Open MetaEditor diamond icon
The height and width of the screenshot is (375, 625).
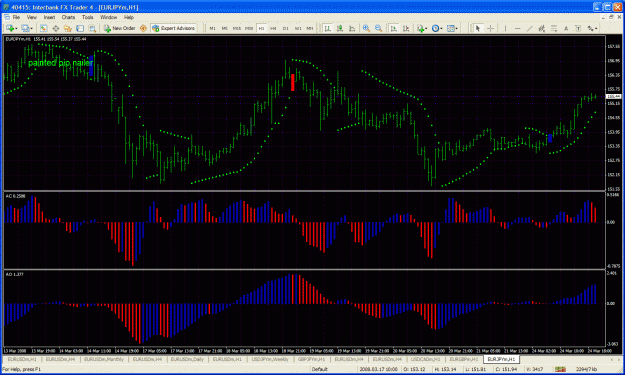[143, 28]
